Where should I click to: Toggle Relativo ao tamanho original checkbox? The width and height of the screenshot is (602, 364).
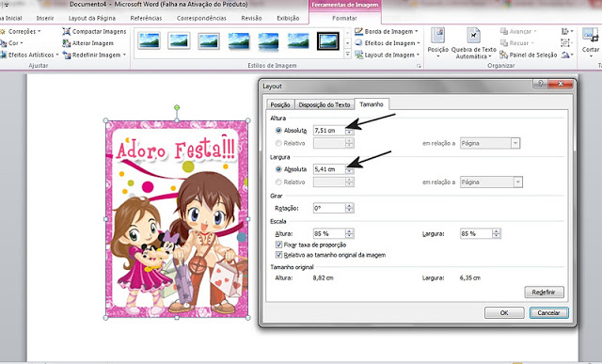pyautogui.click(x=279, y=255)
